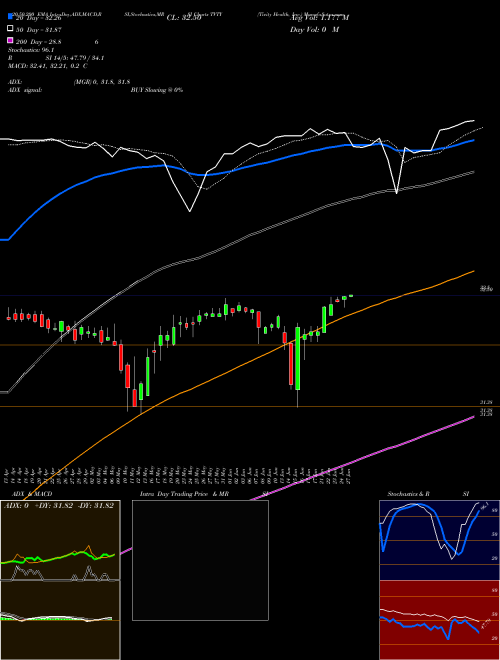Open the ADX & MACD indicator panel
Viewport: 500px width, 660px height.
60,580
